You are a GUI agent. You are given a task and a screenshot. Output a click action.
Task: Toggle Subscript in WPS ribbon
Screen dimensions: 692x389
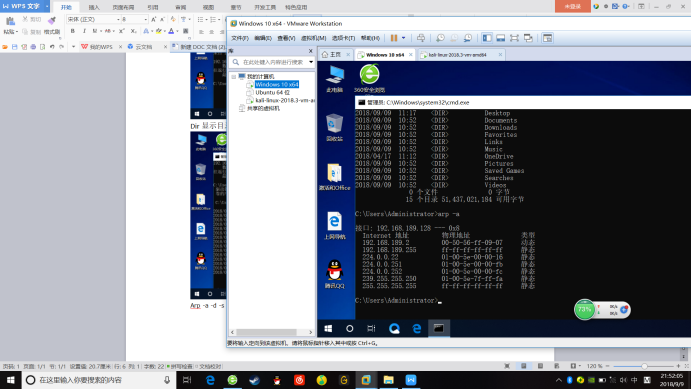133,31
